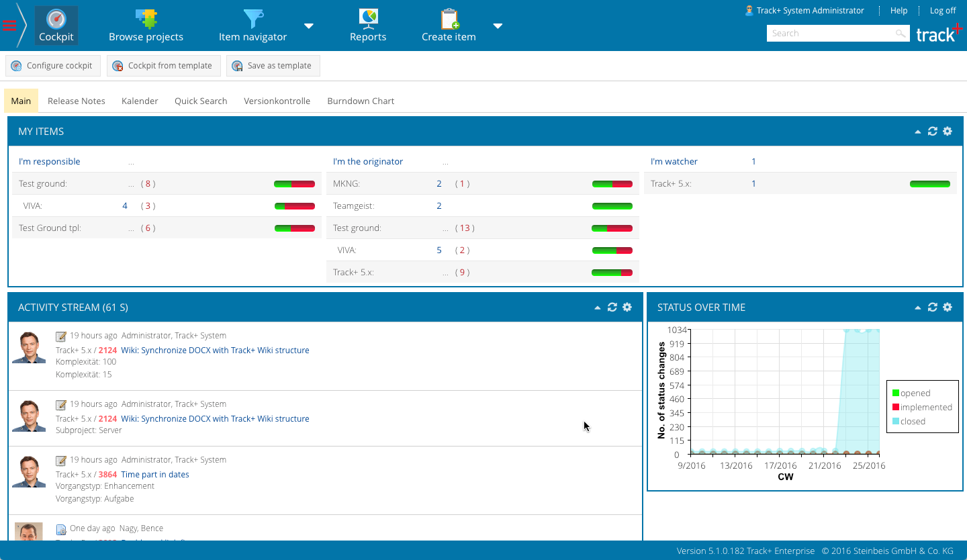967x560 pixels.
Task: Expand the Create item dropdown arrow
Action: click(498, 26)
